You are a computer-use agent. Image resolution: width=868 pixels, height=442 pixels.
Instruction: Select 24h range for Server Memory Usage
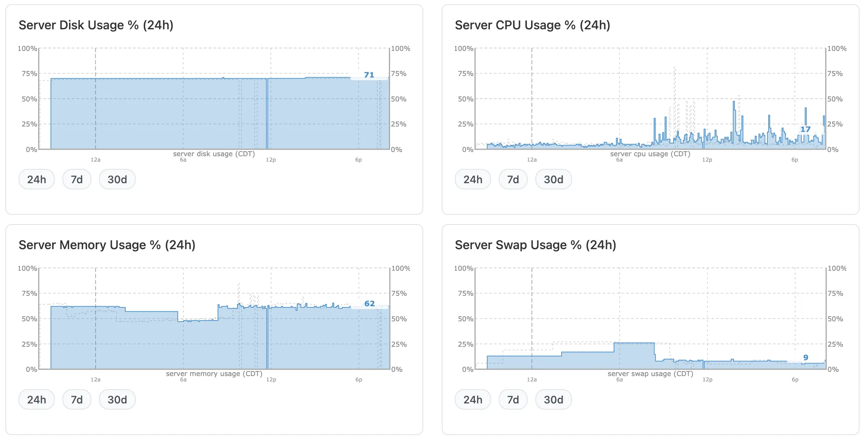point(37,400)
